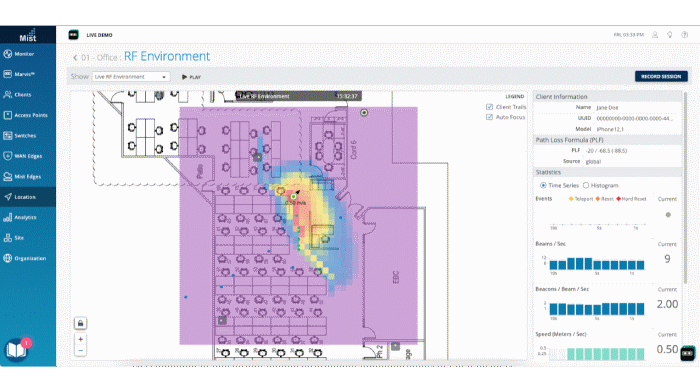Open the Live RF Environment dropdown
The width and height of the screenshot is (700, 392).
pyautogui.click(x=130, y=77)
